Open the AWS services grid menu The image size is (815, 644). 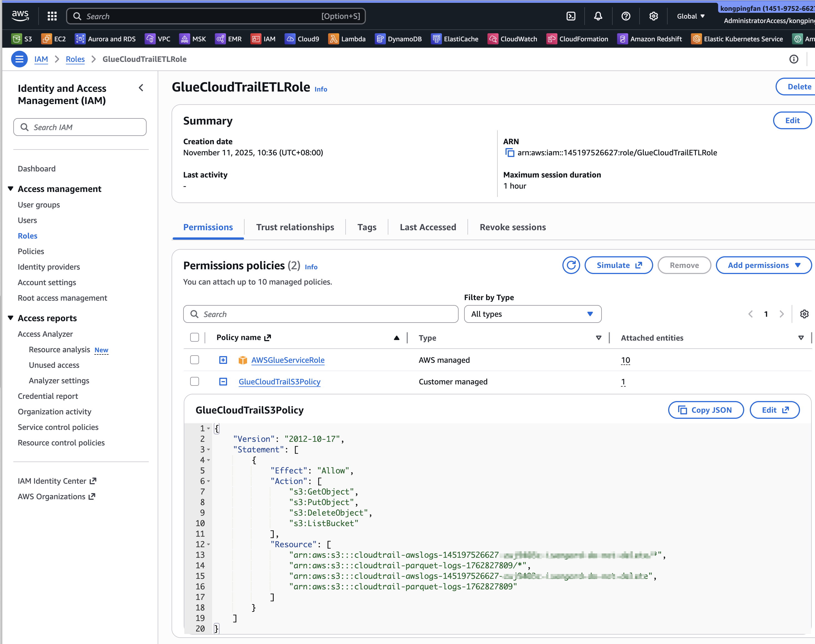point(52,16)
